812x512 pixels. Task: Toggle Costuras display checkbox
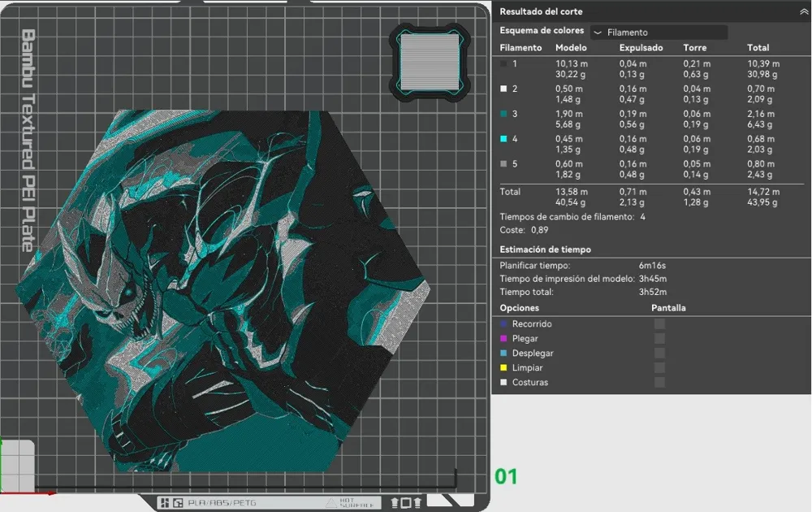click(659, 382)
